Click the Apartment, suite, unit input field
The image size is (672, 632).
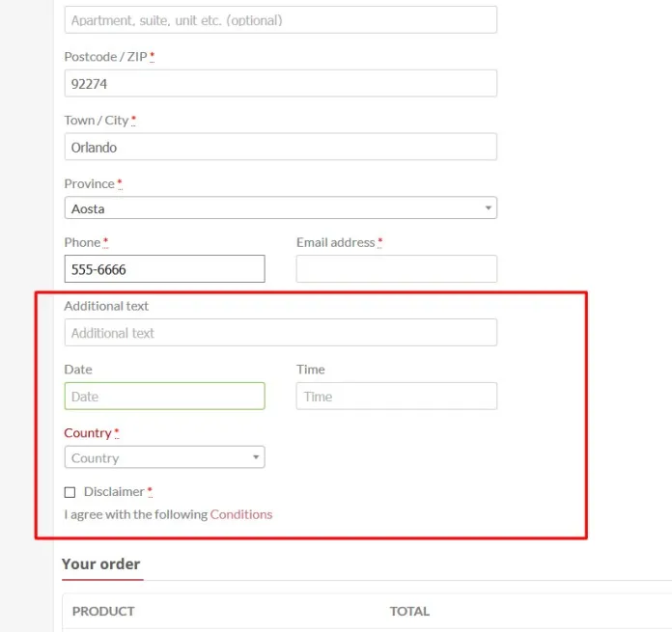(x=280, y=20)
